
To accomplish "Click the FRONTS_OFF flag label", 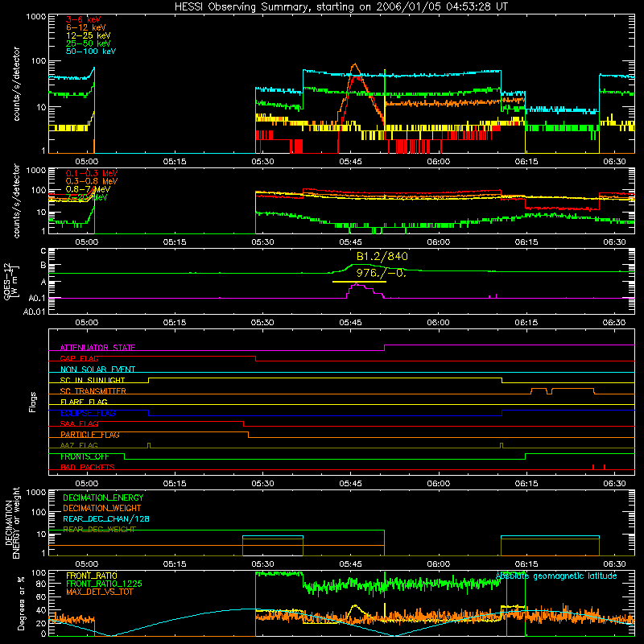I will pyautogui.click(x=85, y=456).
